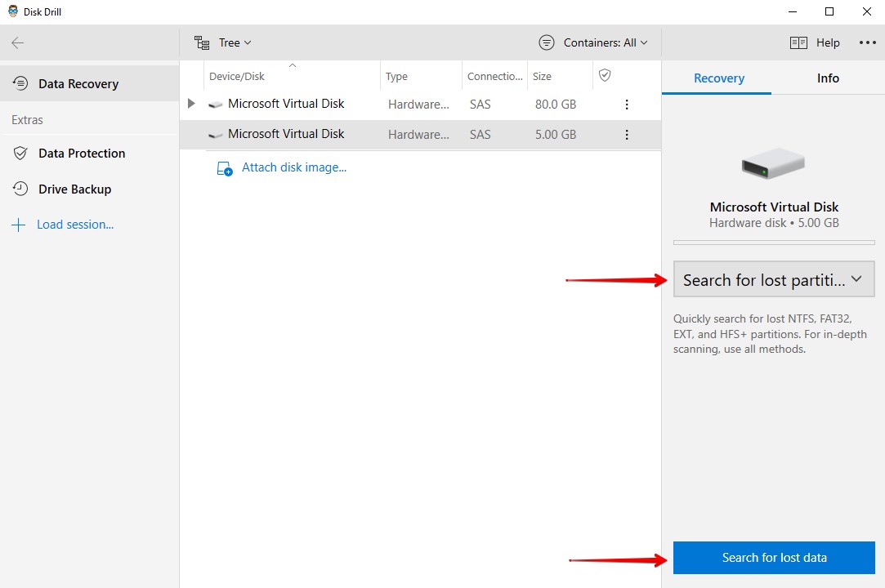Click the Disk Drill app icon in title bar

pyautogui.click(x=12, y=11)
